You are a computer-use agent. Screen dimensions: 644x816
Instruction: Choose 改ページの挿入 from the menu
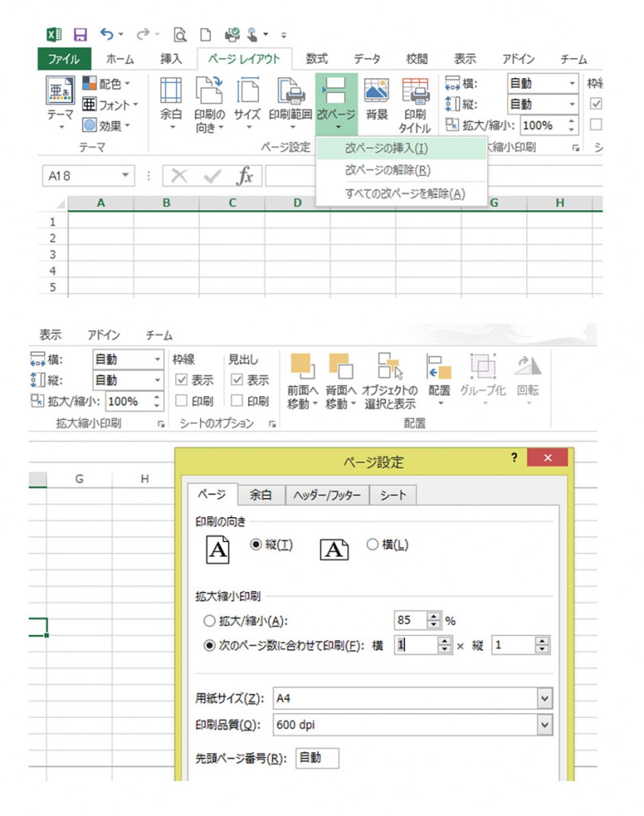click(386, 148)
